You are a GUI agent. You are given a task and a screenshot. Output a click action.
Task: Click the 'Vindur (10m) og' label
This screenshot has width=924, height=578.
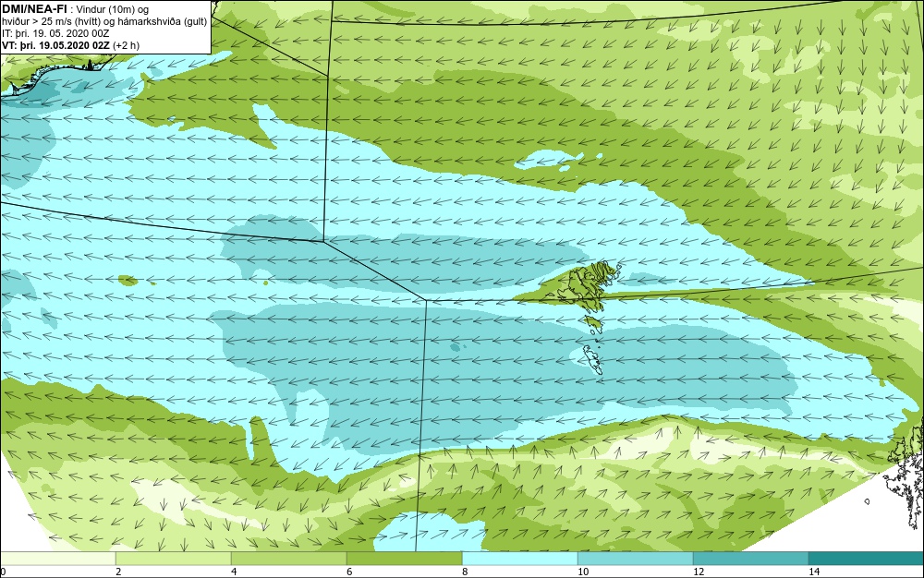[x=113, y=9]
